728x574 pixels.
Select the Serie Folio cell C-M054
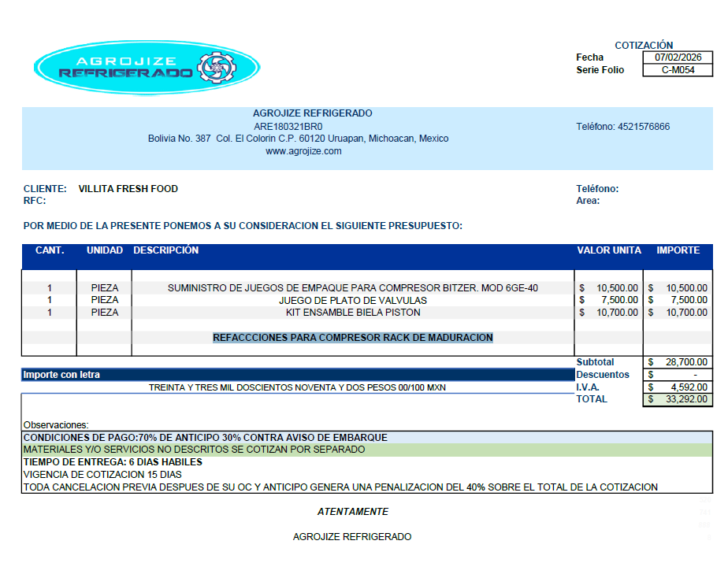677,70
